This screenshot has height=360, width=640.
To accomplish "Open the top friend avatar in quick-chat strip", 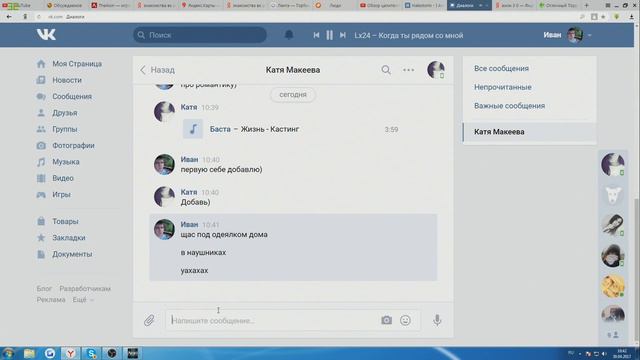I will pos(613,164).
